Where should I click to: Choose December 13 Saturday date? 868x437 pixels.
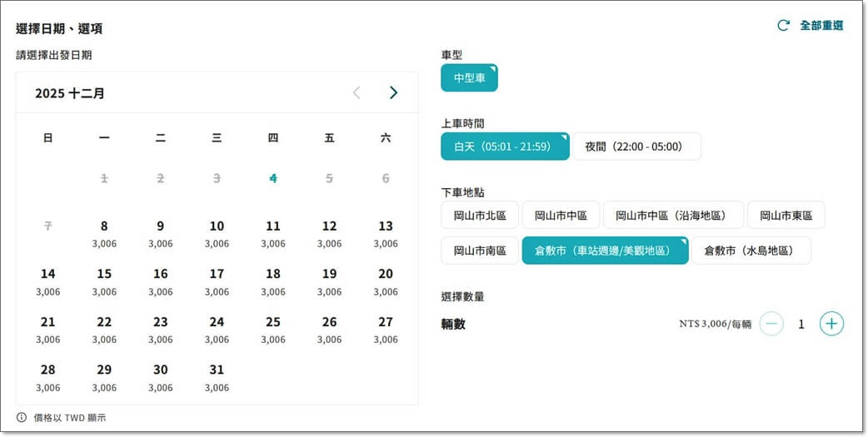386,233
